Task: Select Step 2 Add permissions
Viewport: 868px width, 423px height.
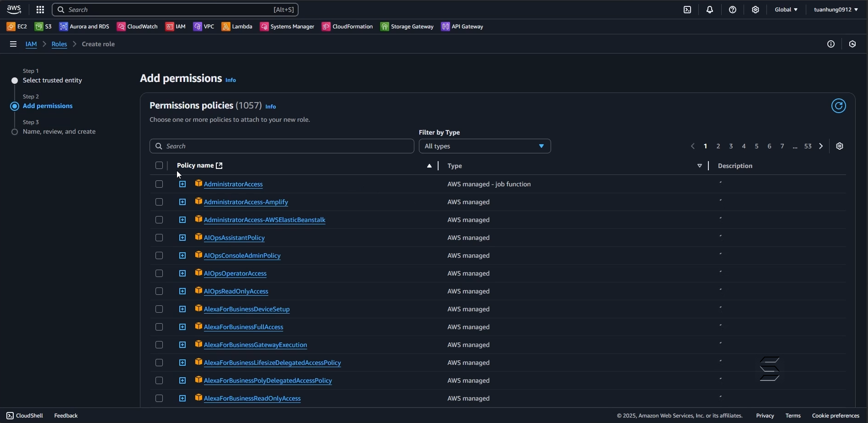Action: 48,106
